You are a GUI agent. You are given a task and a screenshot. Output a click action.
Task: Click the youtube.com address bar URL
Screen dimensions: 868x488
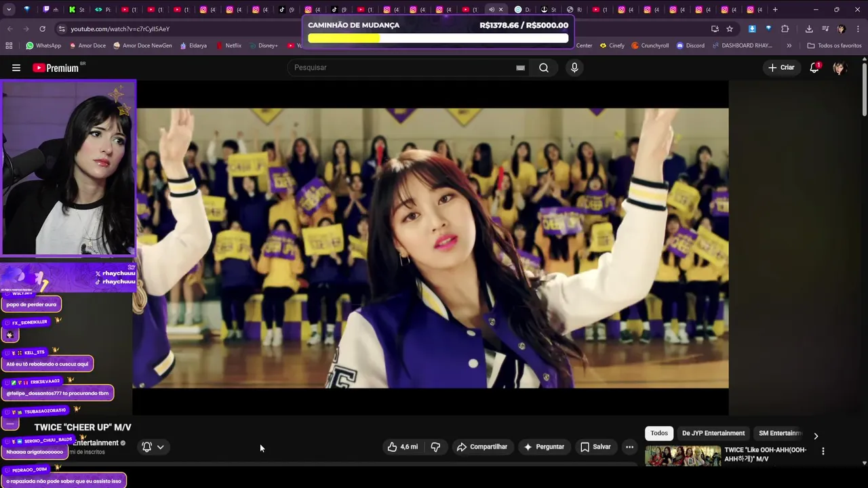click(120, 29)
